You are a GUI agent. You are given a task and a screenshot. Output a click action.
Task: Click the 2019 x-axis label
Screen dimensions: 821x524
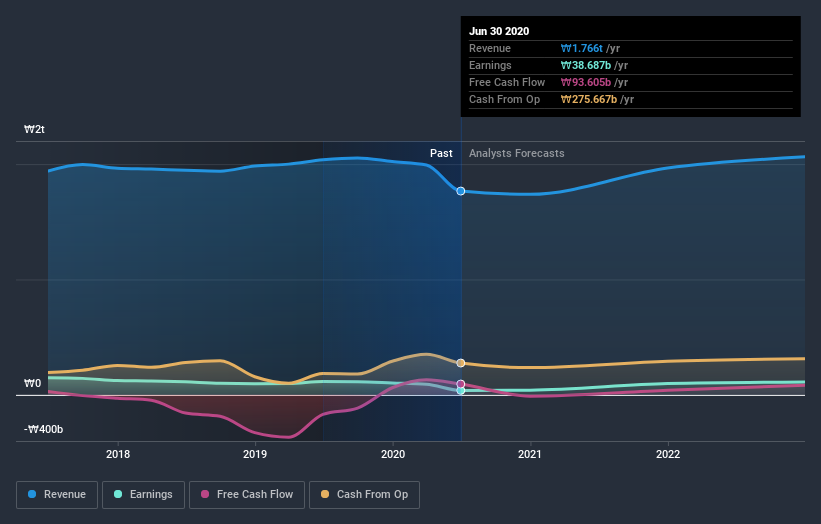tap(255, 454)
